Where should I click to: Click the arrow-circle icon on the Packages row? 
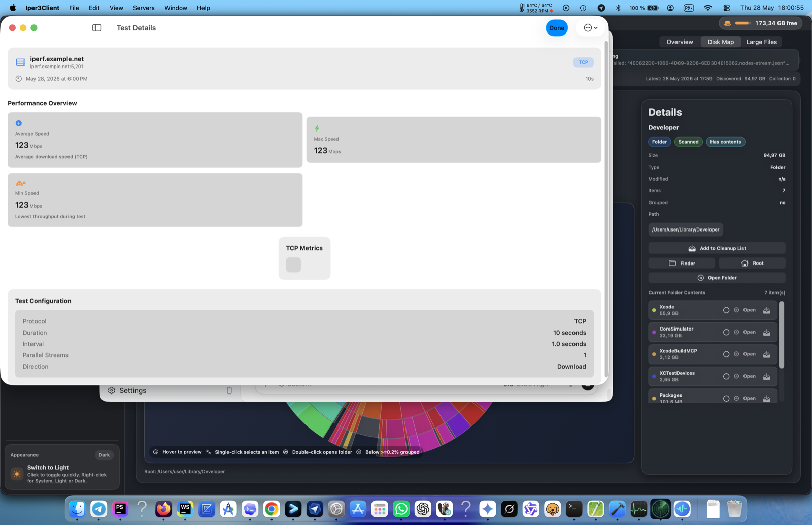[736, 398]
